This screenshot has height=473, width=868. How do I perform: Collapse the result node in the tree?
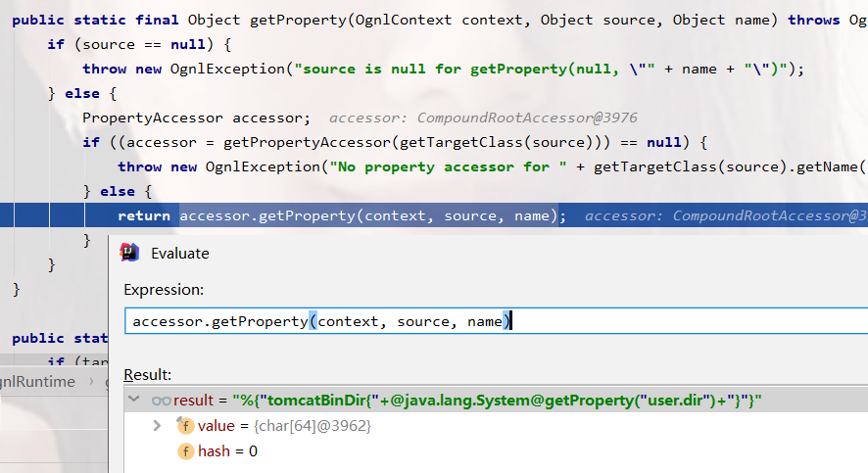(x=135, y=401)
